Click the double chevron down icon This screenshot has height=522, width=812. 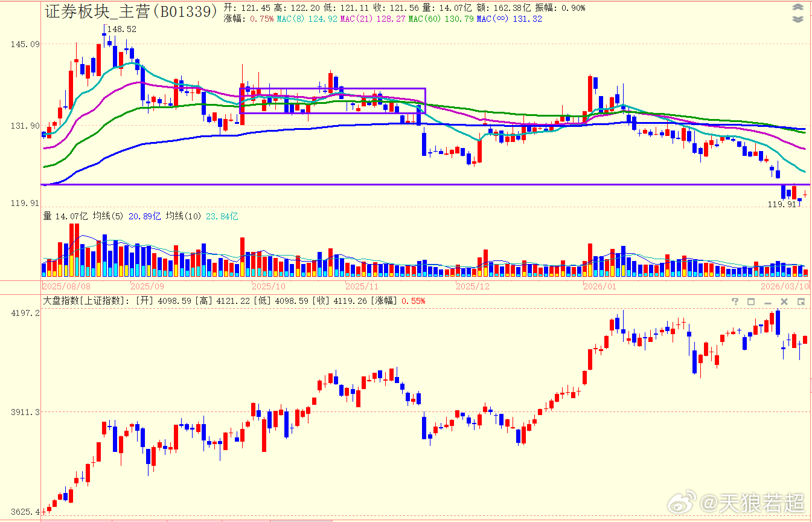click(x=798, y=19)
